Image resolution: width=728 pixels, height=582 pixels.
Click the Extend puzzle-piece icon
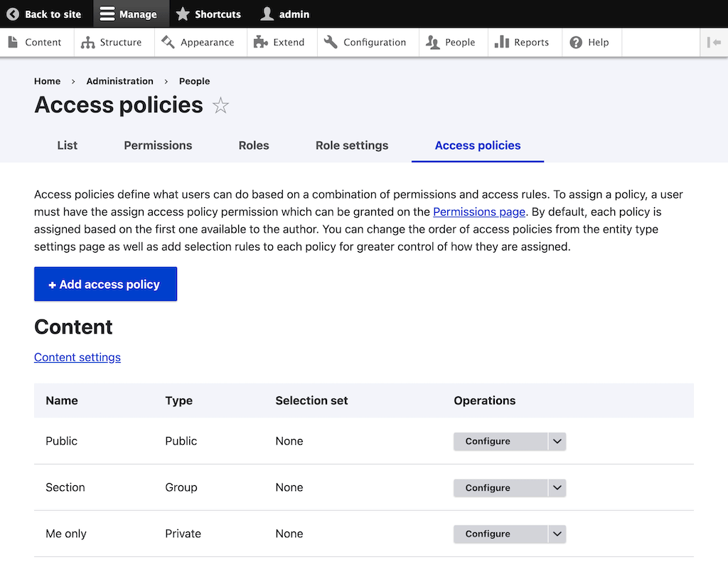pyautogui.click(x=261, y=43)
